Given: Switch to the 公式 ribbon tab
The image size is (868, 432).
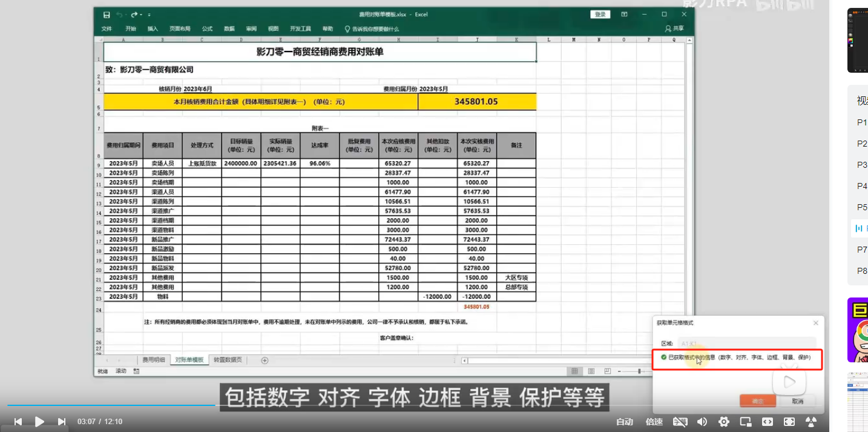Looking at the screenshot, I should [x=208, y=28].
